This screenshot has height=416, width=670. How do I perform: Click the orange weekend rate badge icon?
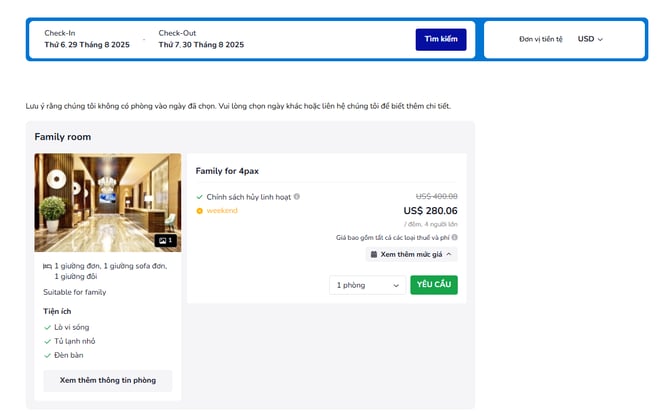pos(200,211)
